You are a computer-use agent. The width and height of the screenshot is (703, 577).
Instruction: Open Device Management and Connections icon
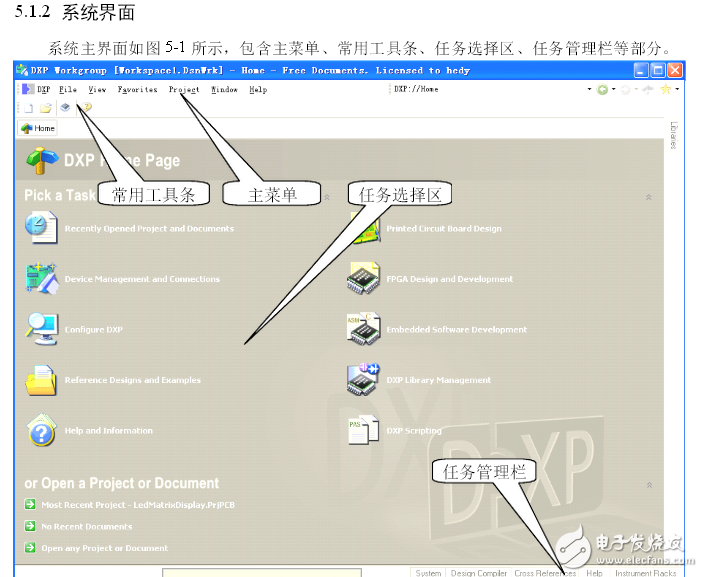(41, 278)
